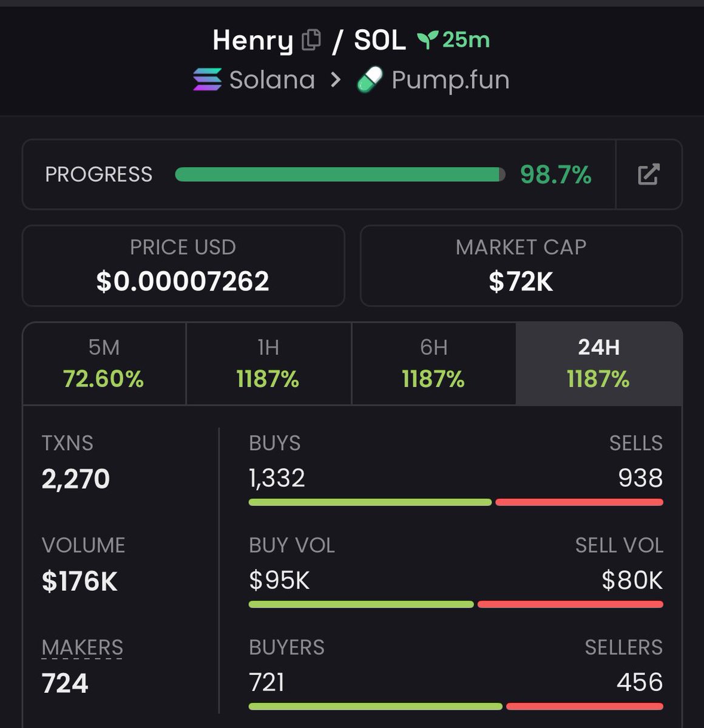Click the bonding curve progress bar
Screen dimensions: 704x728
coord(340,175)
